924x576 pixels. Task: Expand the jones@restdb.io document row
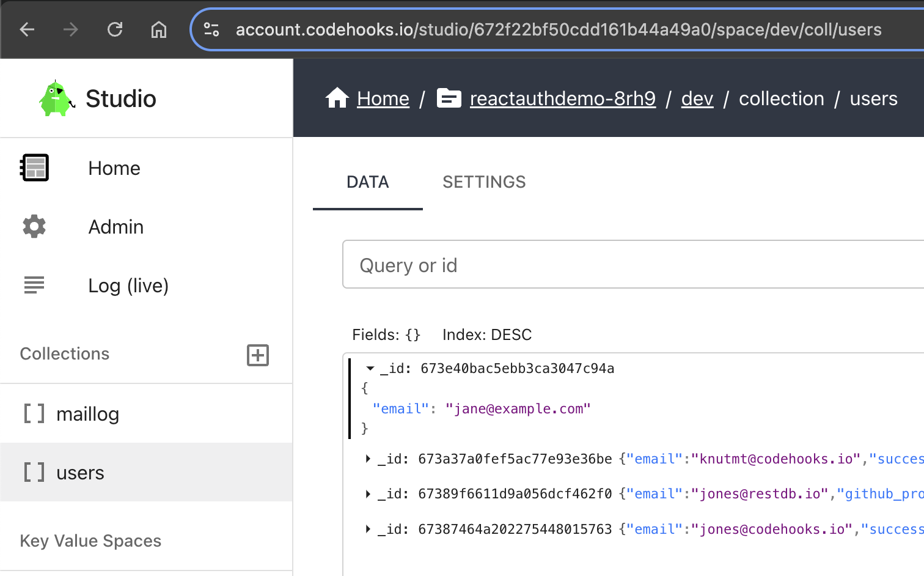tap(367, 493)
